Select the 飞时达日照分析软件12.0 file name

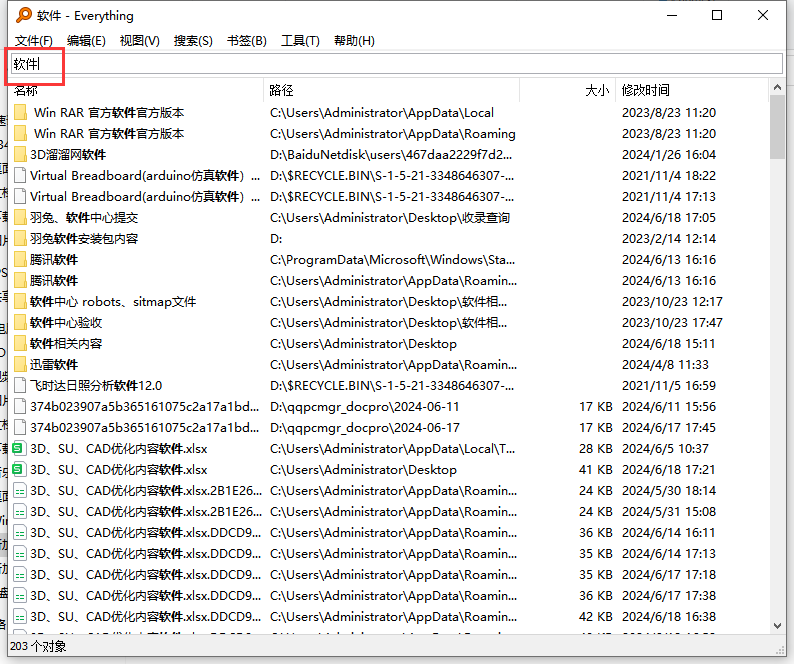click(x=96, y=385)
